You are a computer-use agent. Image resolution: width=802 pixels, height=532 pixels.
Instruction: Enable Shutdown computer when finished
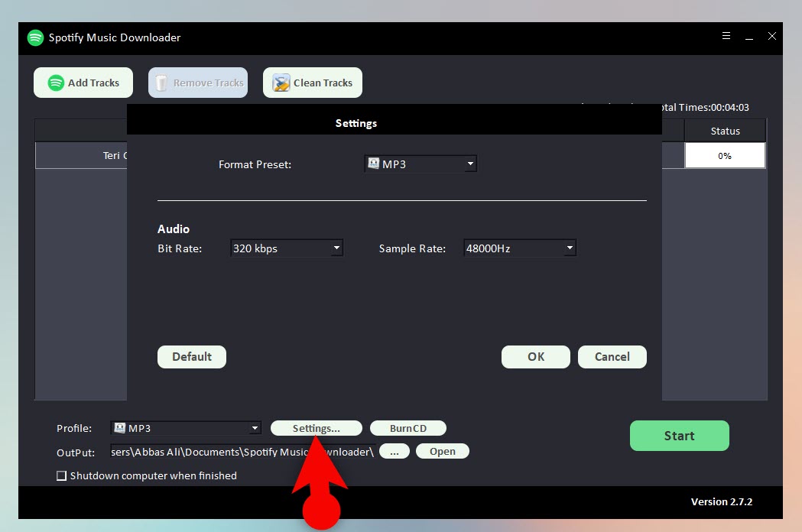click(x=61, y=475)
